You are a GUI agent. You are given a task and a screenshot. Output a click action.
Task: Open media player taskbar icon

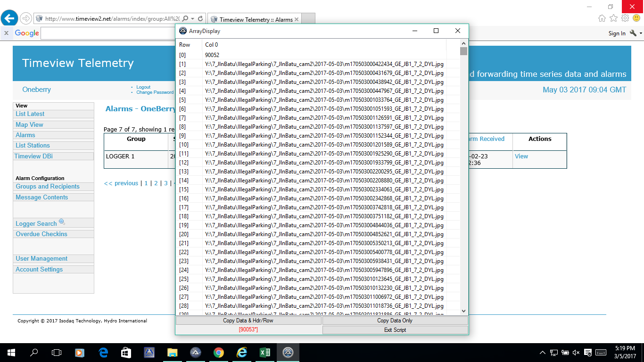[80, 352]
